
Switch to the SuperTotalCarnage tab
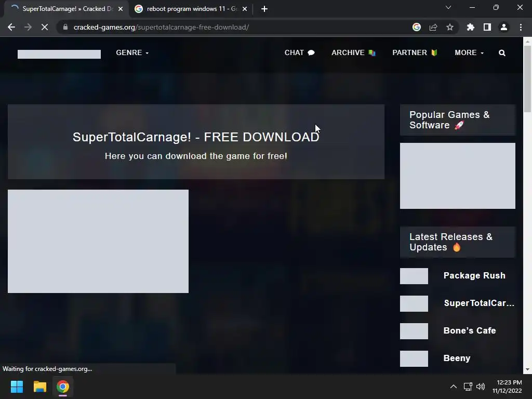(66, 9)
